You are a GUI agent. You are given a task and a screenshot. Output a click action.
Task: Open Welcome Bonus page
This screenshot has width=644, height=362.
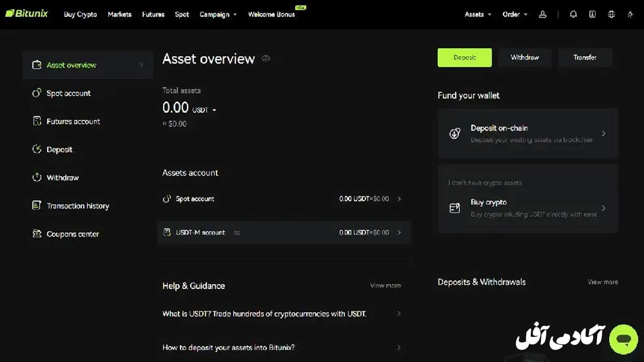(272, 15)
